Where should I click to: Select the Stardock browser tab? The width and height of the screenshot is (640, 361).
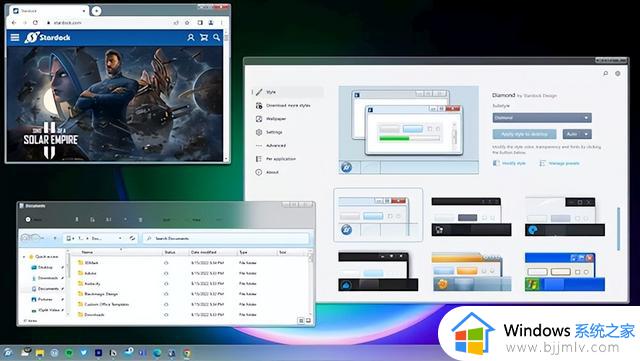tap(49, 11)
